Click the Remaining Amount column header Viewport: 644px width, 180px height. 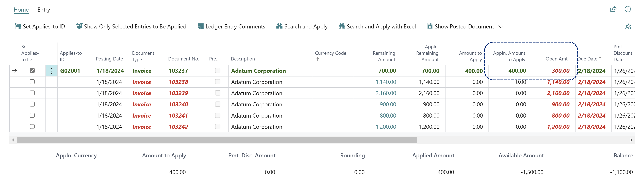[x=384, y=56]
